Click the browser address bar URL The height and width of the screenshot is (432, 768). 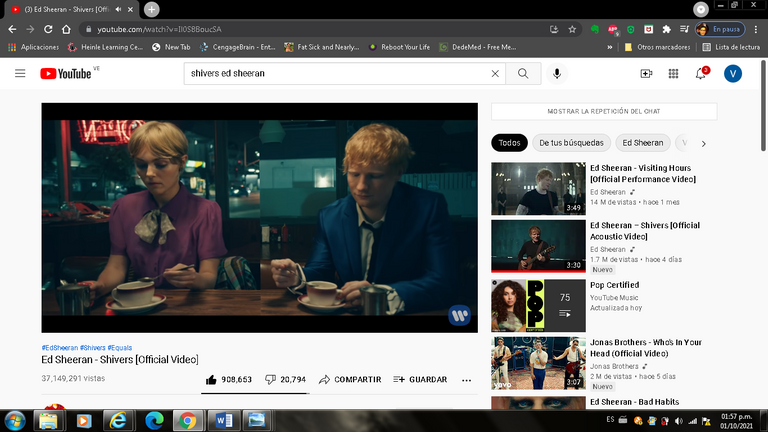tap(159, 29)
